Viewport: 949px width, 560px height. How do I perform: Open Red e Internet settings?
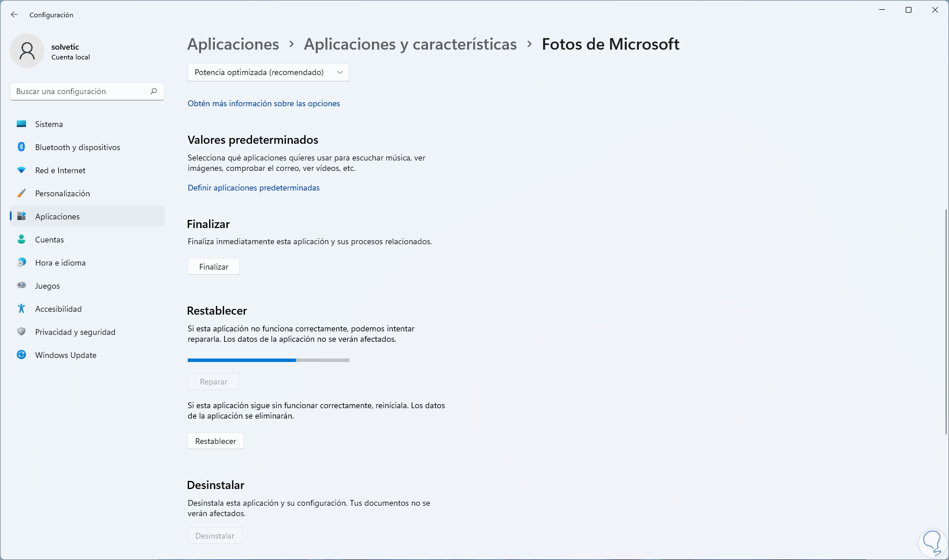tap(87, 170)
